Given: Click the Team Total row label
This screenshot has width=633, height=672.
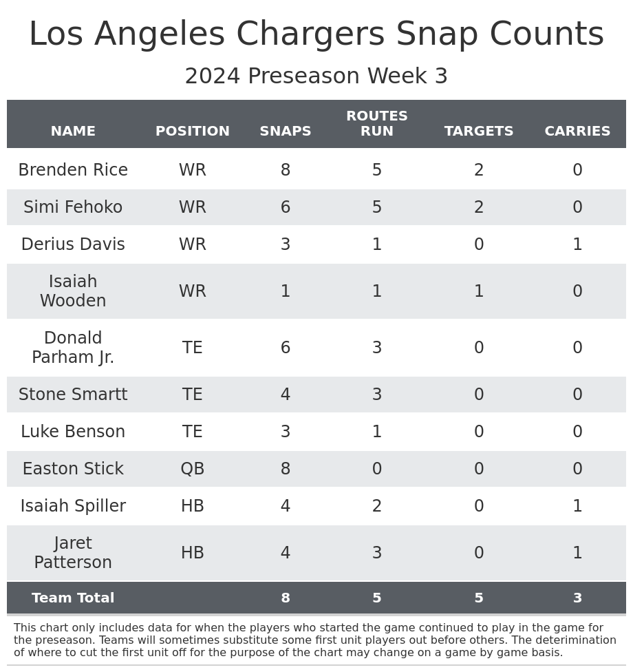Looking at the screenshot, I should click(73, 598).
